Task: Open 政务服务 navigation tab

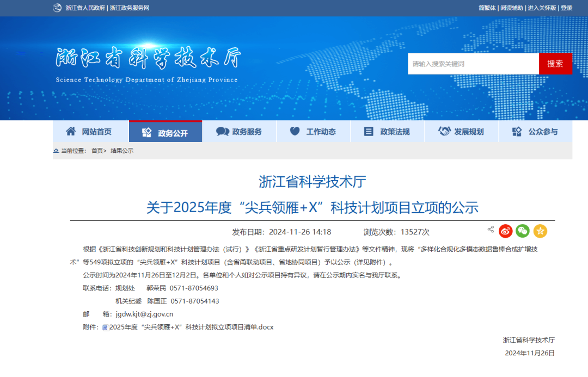Action: [239, 131]
